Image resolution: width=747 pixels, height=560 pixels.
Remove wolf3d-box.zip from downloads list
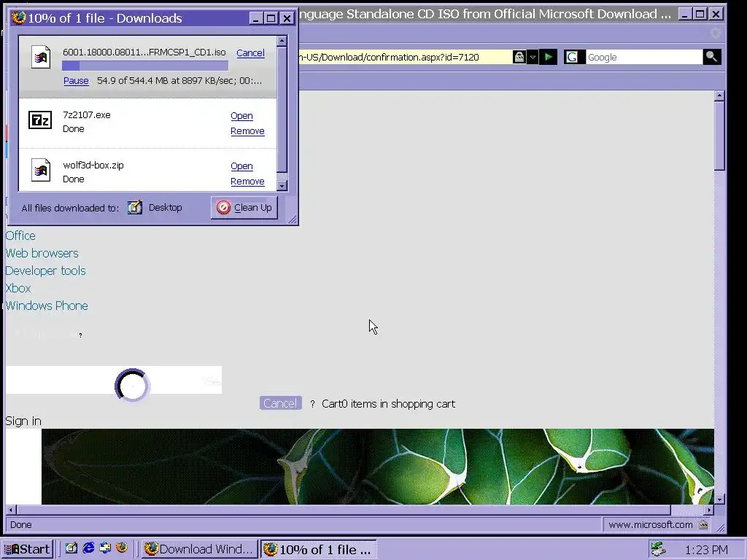247,182
